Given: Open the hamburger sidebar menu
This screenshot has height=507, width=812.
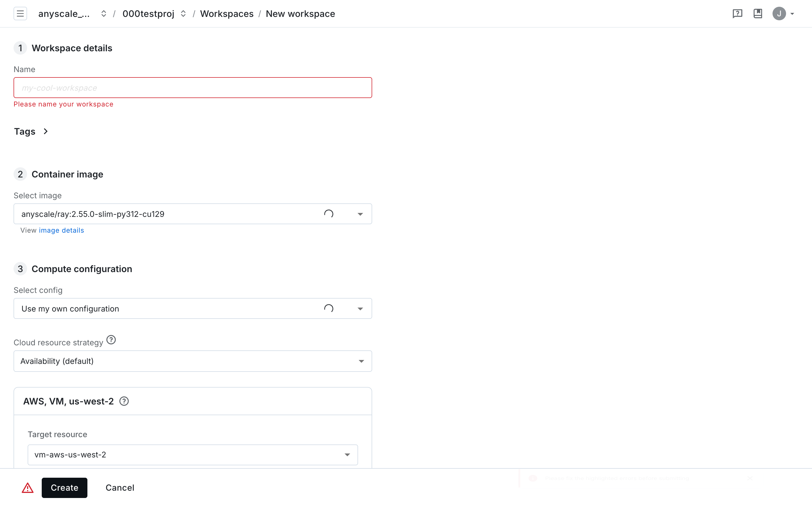Looking at the screenshot, I should pos(20,14).
